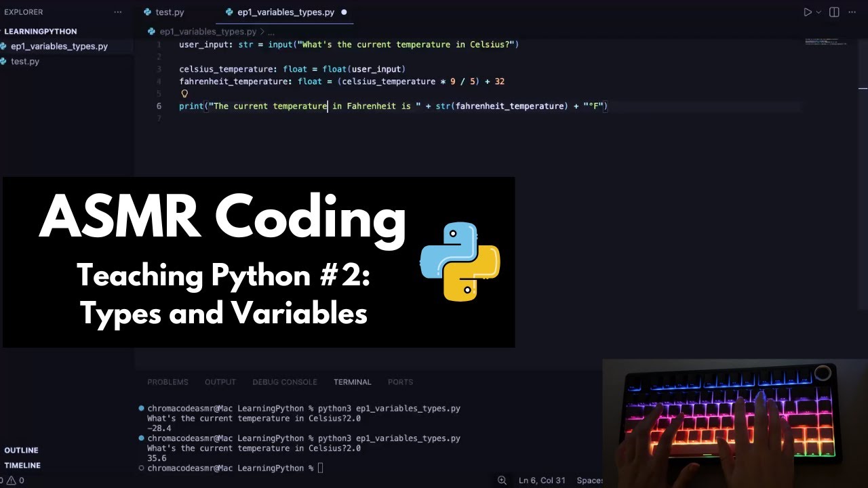Click the EXPLORER sidebar title
Screen dimensions: 868x488
click(x=24, y=12)
